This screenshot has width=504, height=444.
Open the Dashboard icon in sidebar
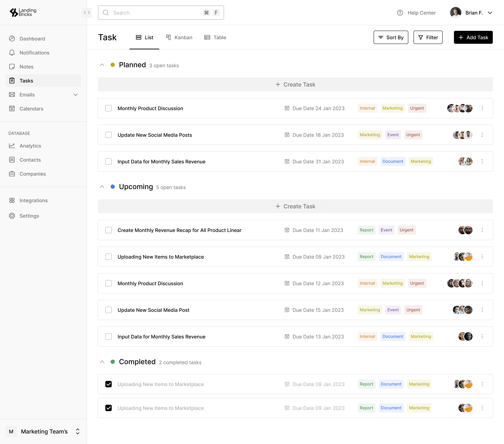[12, 39]
